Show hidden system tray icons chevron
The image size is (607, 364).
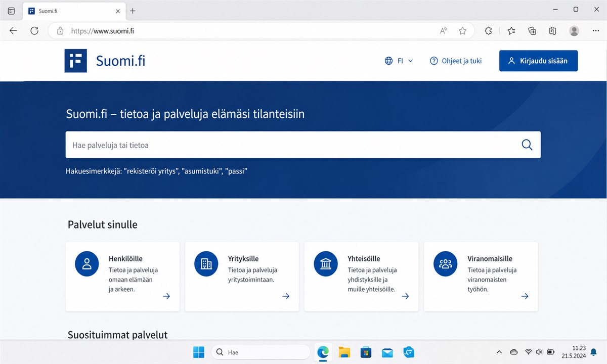pyautogui.click(x=499, y=352)
